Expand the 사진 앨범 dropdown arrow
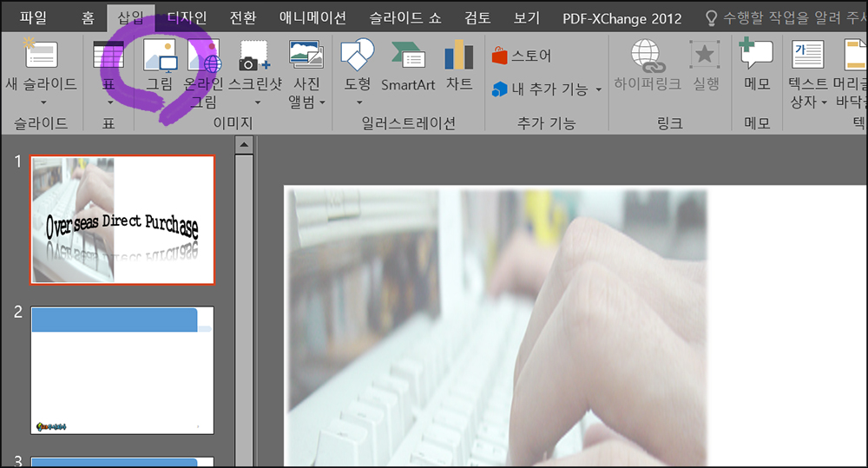 (322, 102)
